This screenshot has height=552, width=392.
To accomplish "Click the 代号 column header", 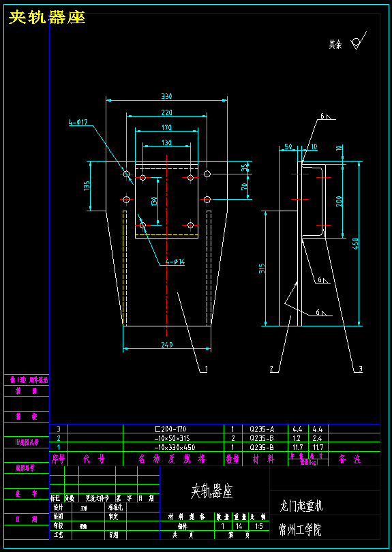I will click(x=93, y=459).
